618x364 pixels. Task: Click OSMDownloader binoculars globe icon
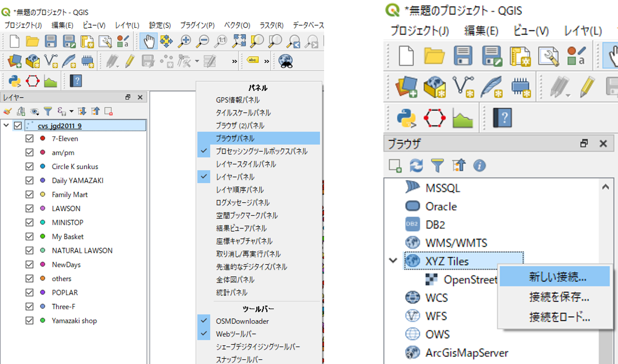coord(285,61)
